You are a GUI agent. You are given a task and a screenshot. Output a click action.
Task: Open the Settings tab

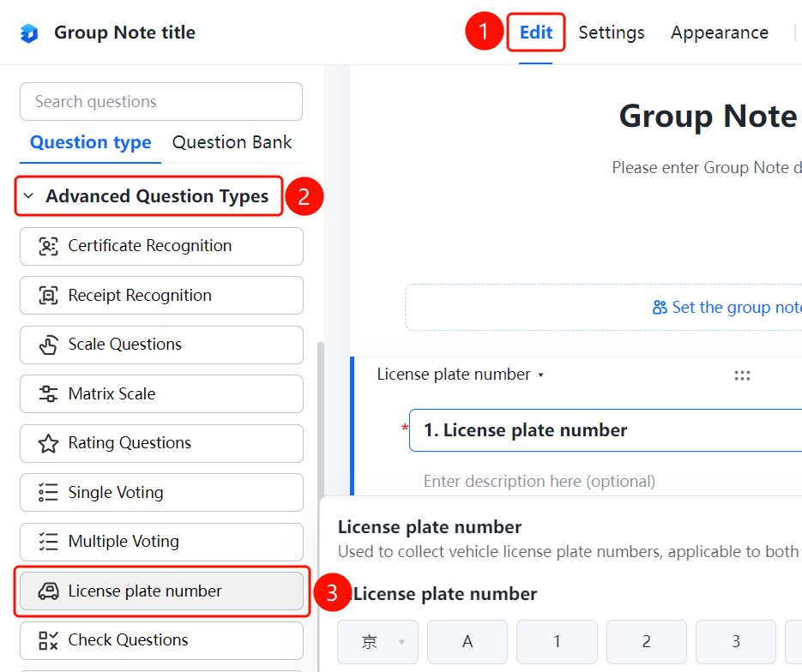pyautogui.click(x=612, y=33)
